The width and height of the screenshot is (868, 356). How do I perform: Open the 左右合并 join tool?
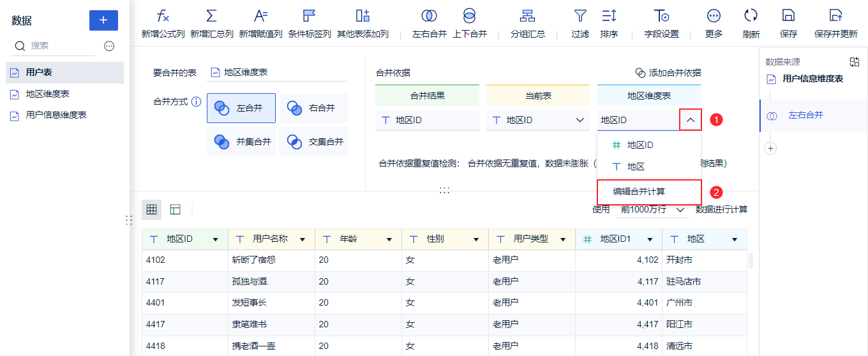coord(429,16)
